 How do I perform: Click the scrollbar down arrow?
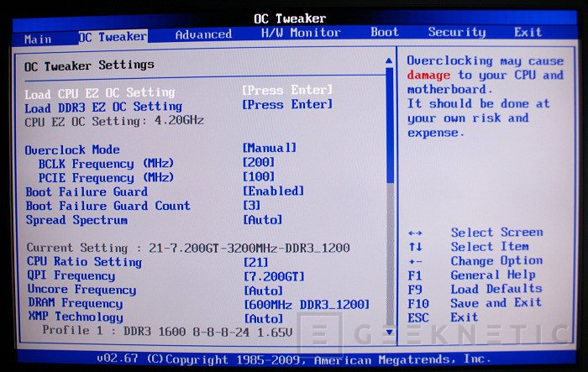390,333
